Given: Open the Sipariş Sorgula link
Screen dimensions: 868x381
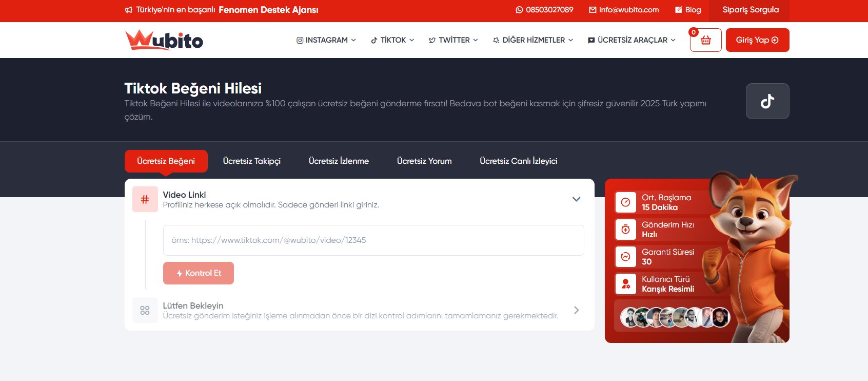Looking at the screenshot, I should click(750, 10).
